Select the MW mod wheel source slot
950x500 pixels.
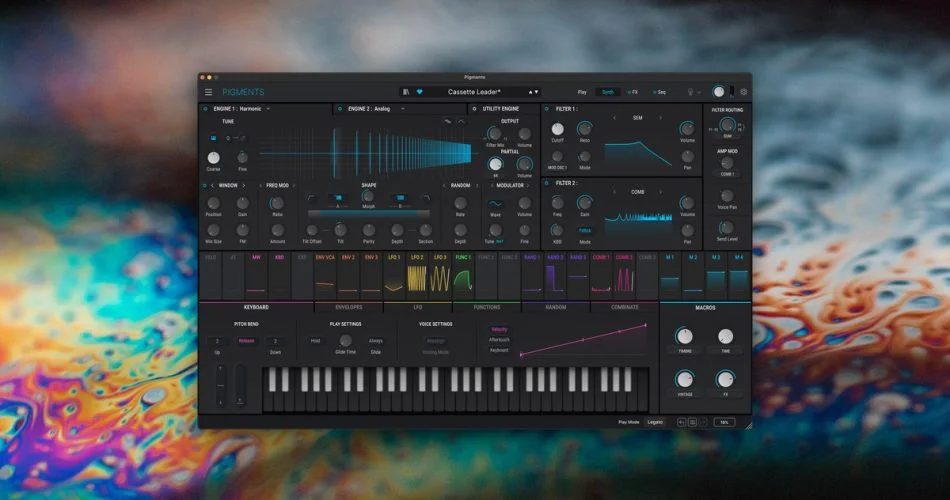[256, 276]
